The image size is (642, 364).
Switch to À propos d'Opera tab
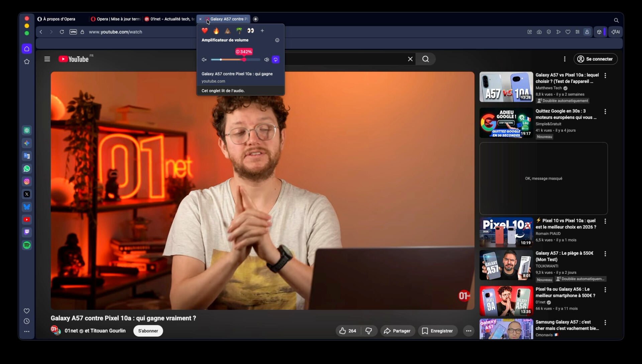click(x=59, y=19)
